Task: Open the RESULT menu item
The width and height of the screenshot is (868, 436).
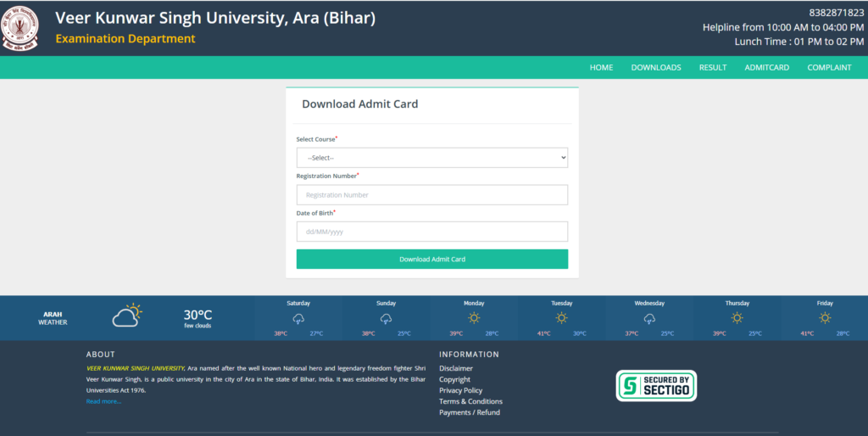Action: [x=712, y=68]
